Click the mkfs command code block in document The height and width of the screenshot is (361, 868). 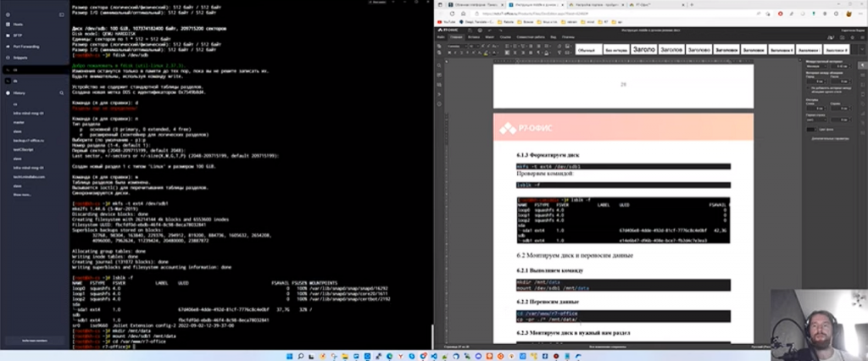[x=623, y=166]
